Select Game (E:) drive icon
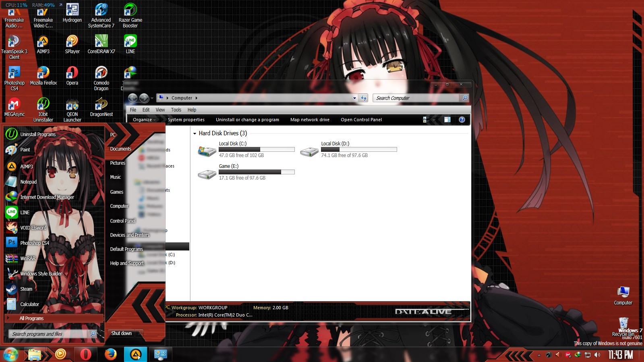Image resolution: width=644 pixels, height=362 pixels. 207,174
